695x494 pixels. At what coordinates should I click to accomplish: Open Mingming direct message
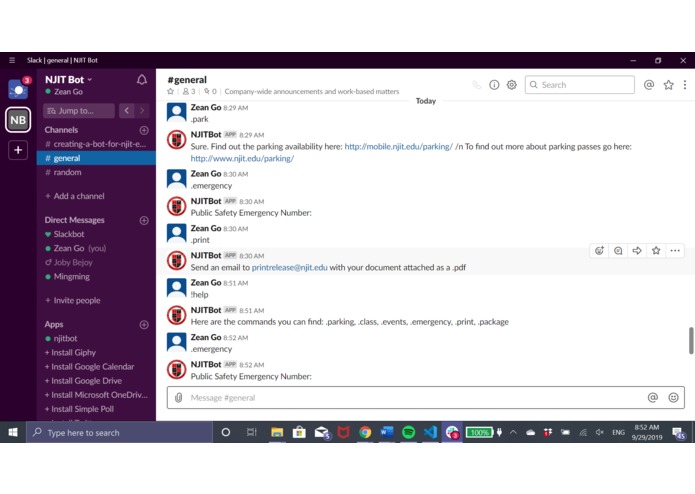96,276
